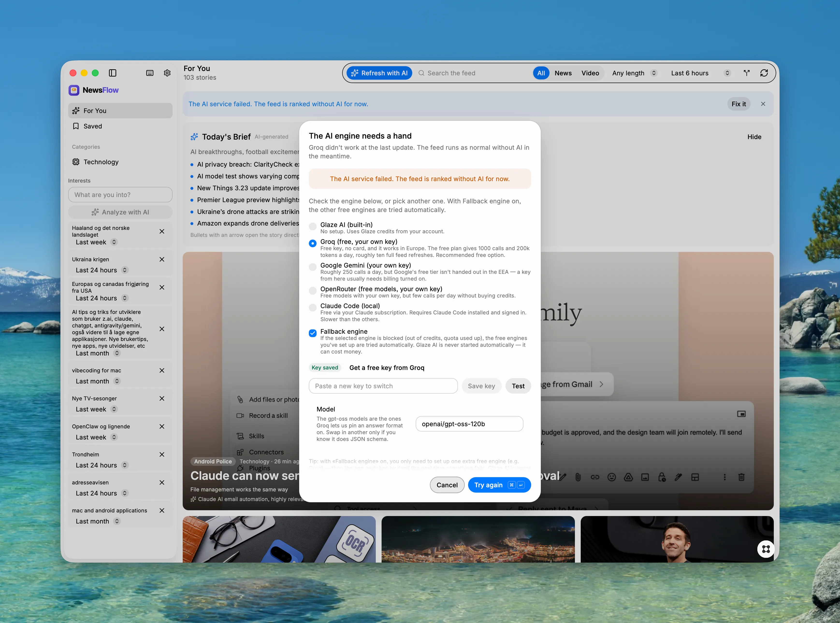
Task: Select Google Gemini (your own key) engine
Action: (312, 267)
